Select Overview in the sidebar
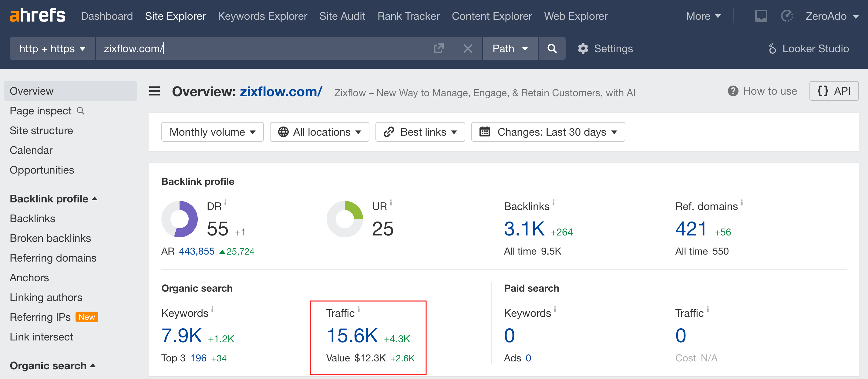This screenshot has width=868, height=379. 70,91
